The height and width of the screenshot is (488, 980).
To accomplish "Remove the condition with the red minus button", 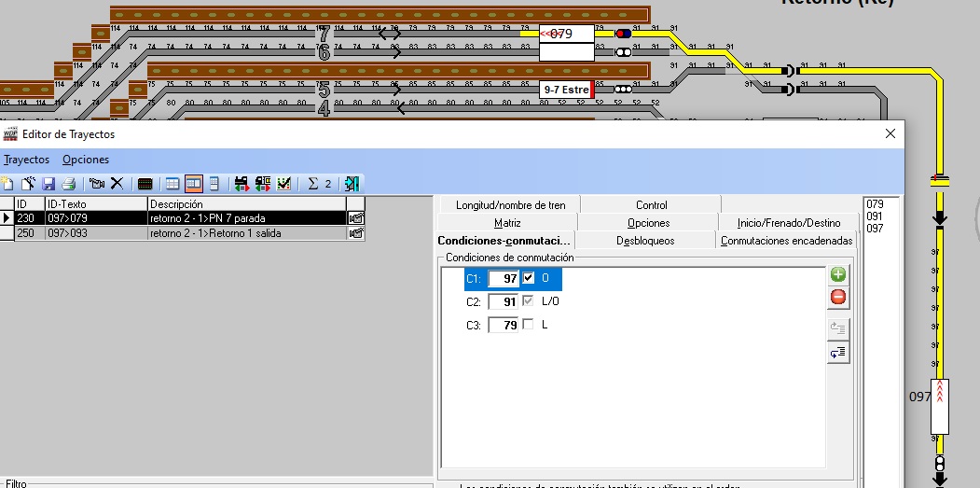I will [x=838, y=297].
